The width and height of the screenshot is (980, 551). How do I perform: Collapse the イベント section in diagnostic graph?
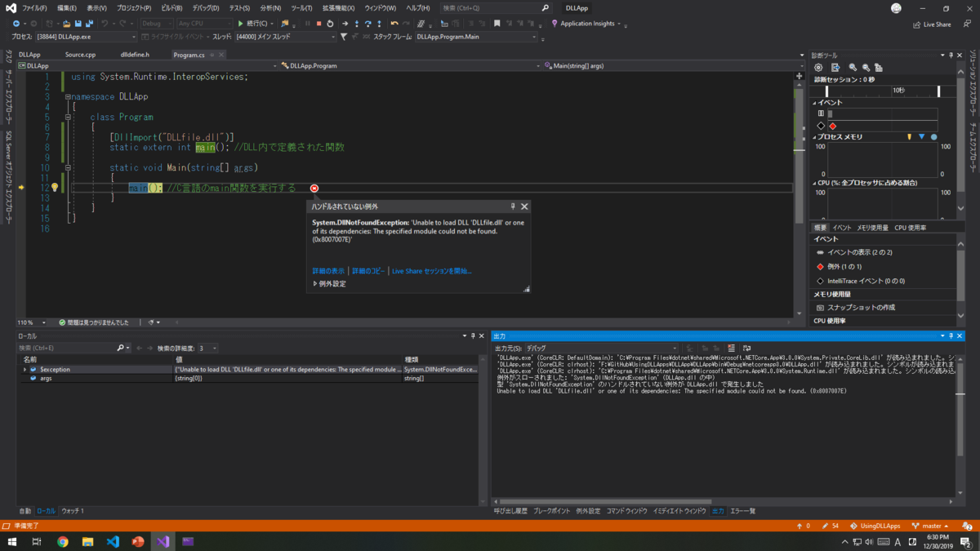814,102
